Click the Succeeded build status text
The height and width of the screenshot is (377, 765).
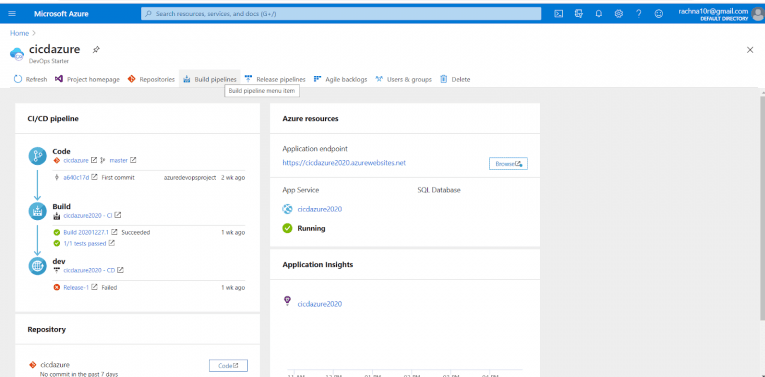136,232
